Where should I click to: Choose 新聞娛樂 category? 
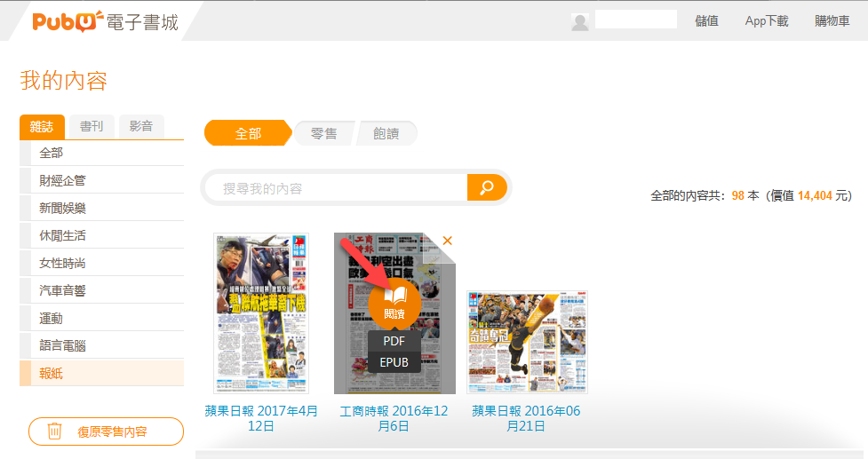click(x=102, y=209)
